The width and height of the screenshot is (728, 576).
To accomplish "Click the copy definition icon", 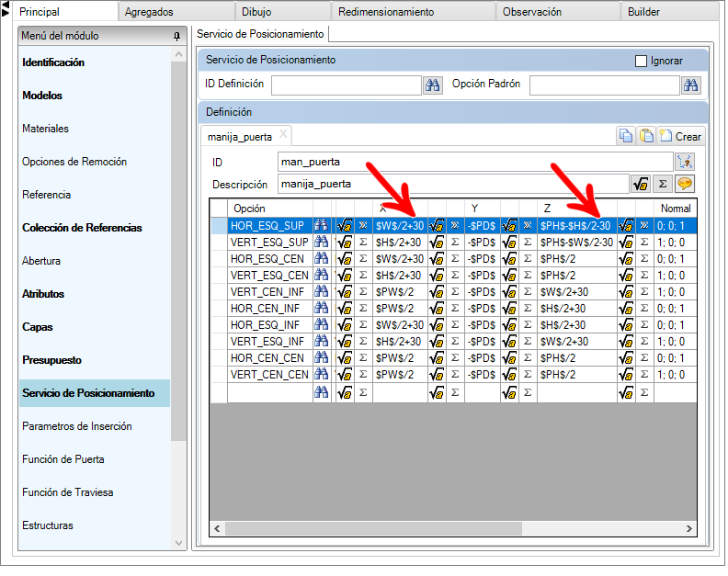I will (x=626, y=136).
